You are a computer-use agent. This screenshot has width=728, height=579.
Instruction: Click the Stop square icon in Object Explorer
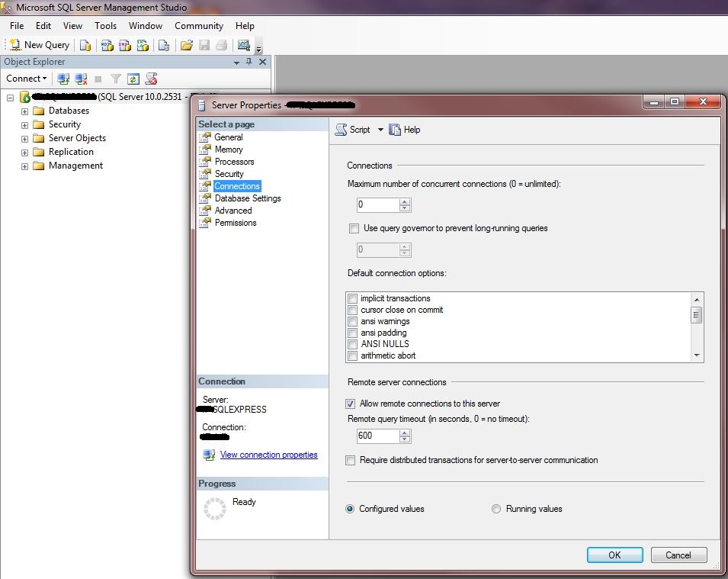98,79
